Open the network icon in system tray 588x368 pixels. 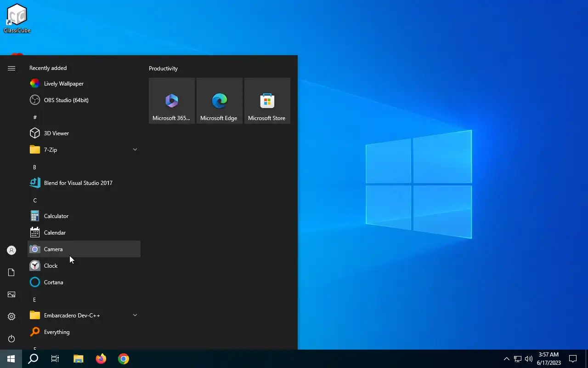[518, 359]
